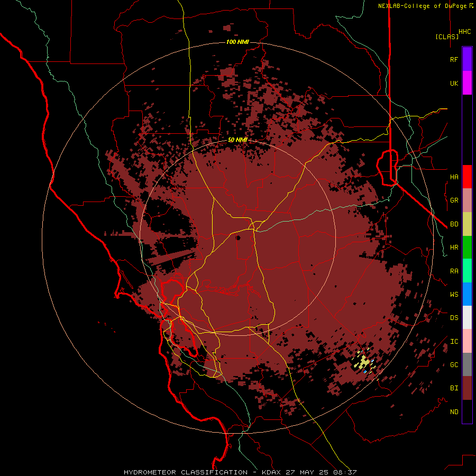Select the GR pinkish legend swatch
The height and width of the screenshot is (476, 476).
click(x=467, y=200)
